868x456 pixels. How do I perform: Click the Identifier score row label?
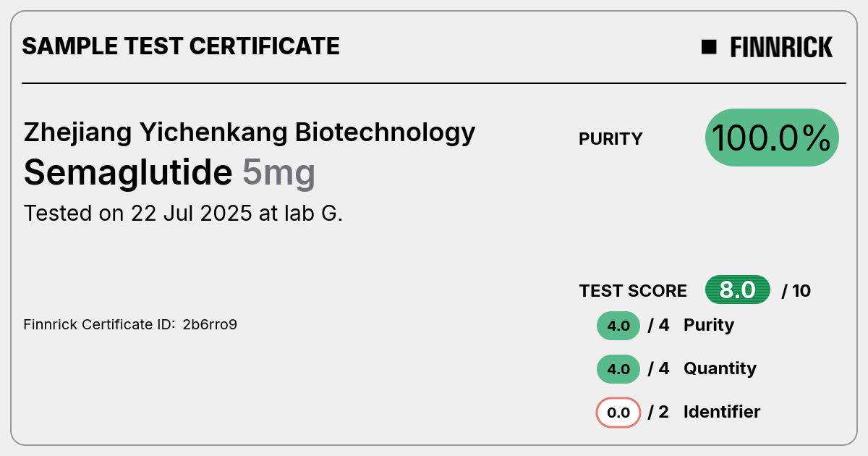coord(722,412)
